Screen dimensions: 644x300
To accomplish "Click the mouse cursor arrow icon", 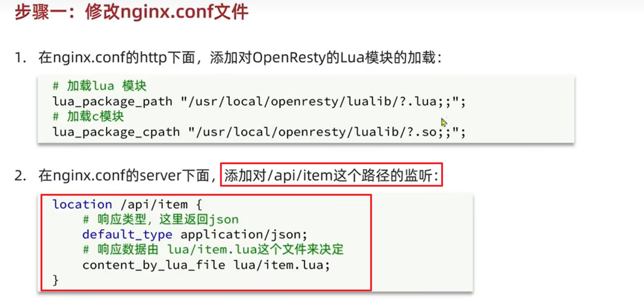I will pyautogui.click(x=444, y=122).
